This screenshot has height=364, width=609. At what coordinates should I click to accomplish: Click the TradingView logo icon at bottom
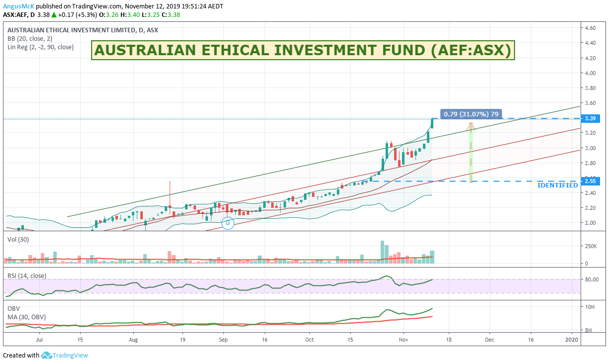[x=47, y=355]
